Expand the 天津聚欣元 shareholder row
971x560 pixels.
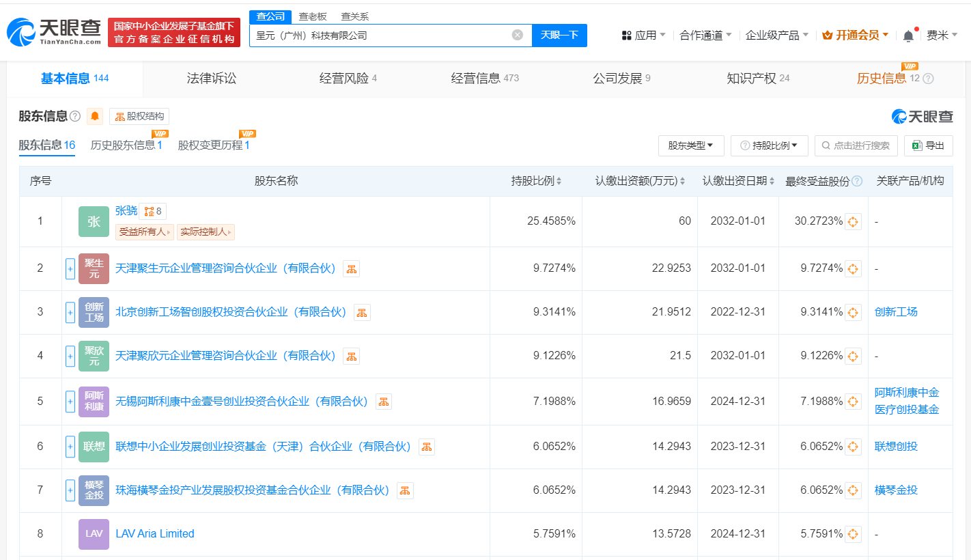[70, 356]
